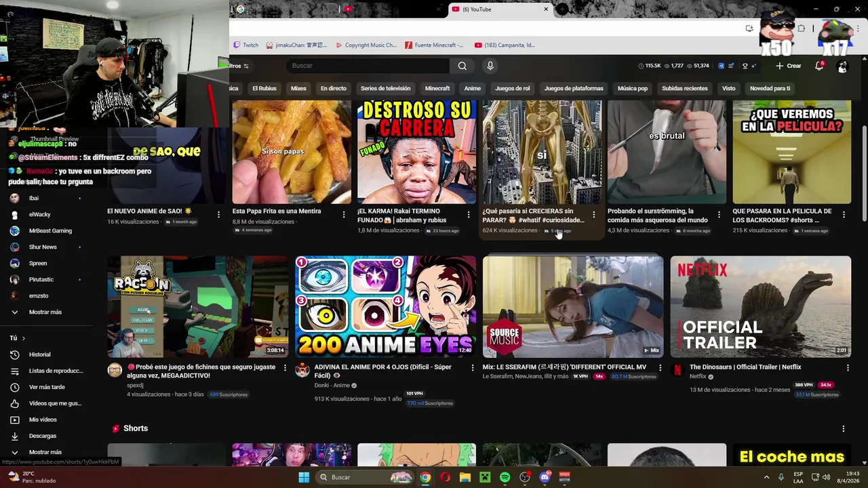Open the Raccoin coin pusher video thumbnail

coord(197,306)
